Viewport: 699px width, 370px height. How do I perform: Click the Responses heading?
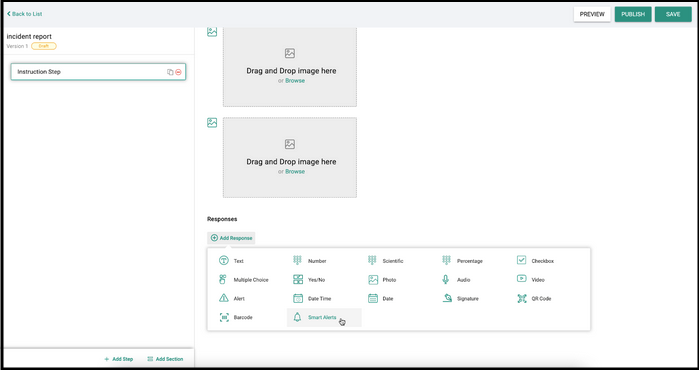222,219
